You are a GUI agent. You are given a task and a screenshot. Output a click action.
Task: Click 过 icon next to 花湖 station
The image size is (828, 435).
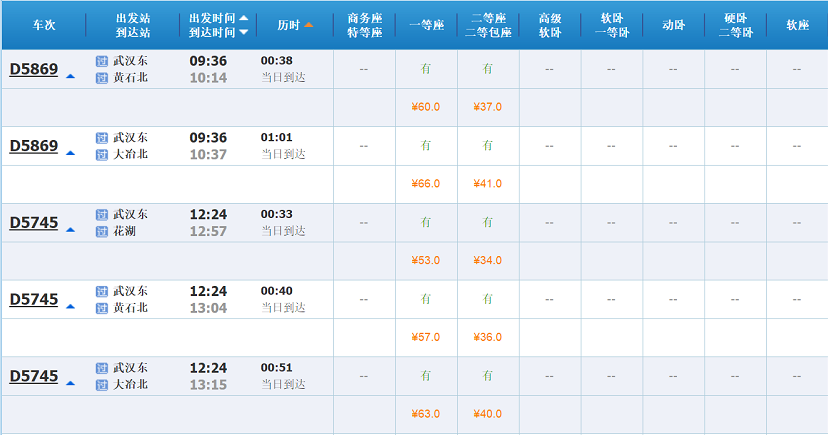point(101,231)
